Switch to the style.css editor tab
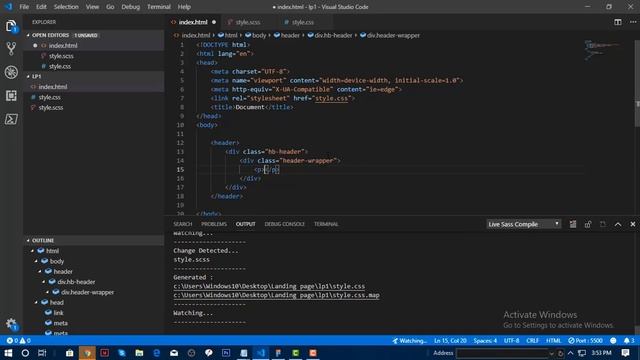Screen dimensions: 640x360 (x=302, y=22)
